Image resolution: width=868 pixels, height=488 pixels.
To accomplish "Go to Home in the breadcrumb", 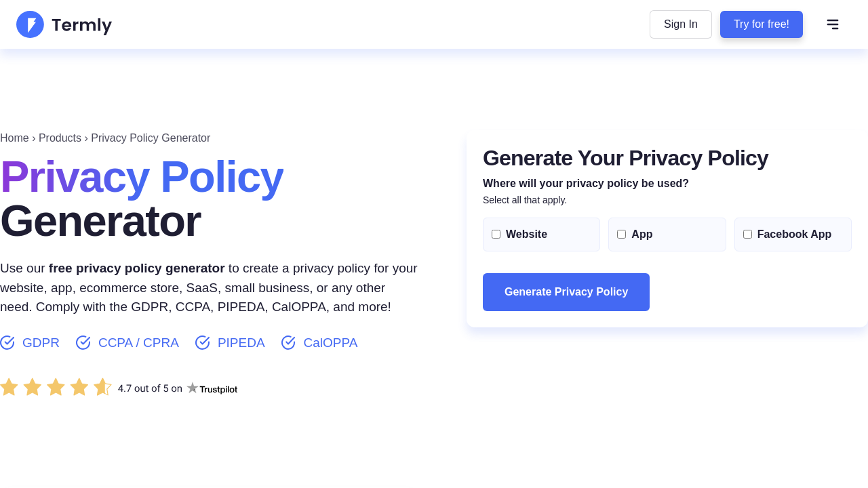I will (14, 138).
